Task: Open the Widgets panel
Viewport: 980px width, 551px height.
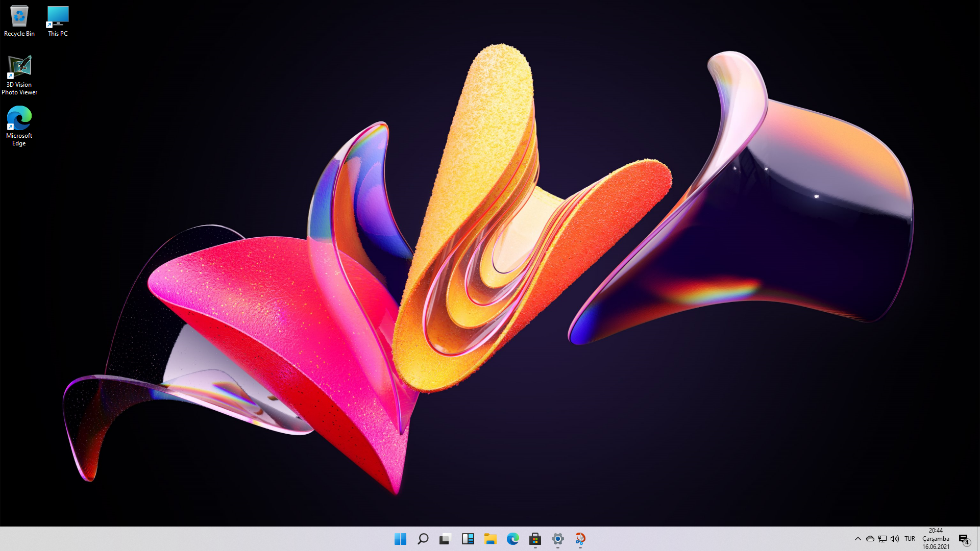Action: (x=468, y=539)
